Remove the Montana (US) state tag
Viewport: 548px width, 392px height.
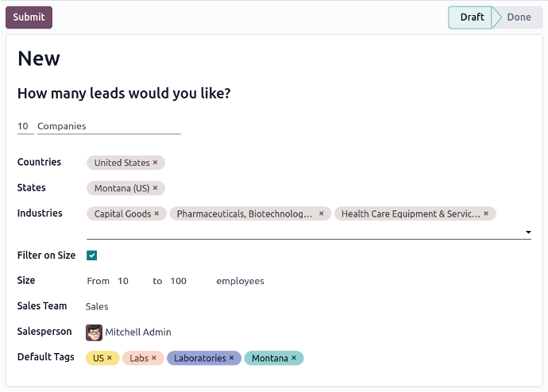point(155,188)
